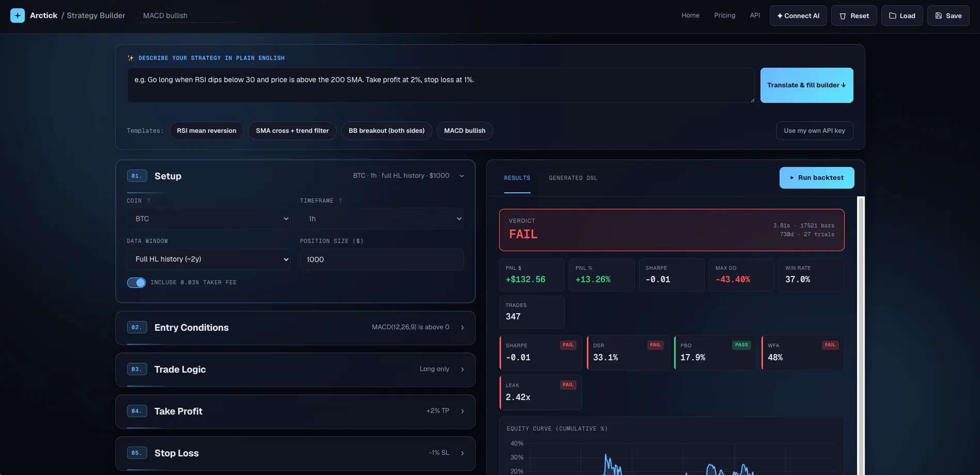Open the Home nav link
This screenshot has height=475, width=980.
[x=690, y=16]
